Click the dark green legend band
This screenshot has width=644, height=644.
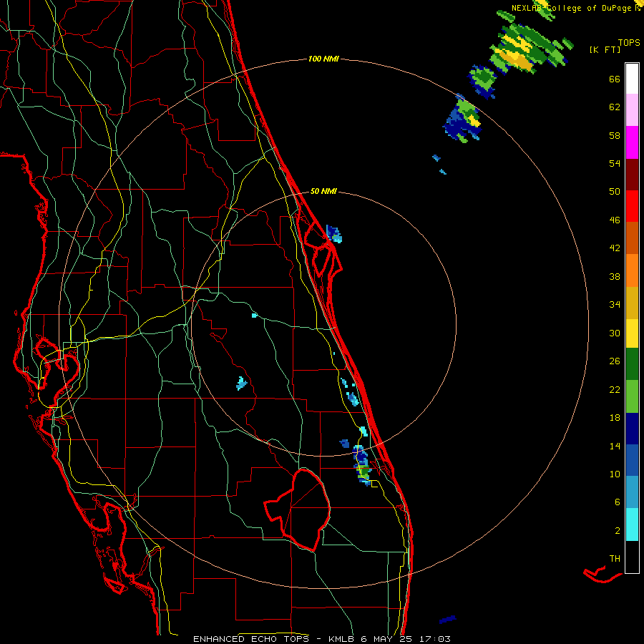[x=632, y=364]
